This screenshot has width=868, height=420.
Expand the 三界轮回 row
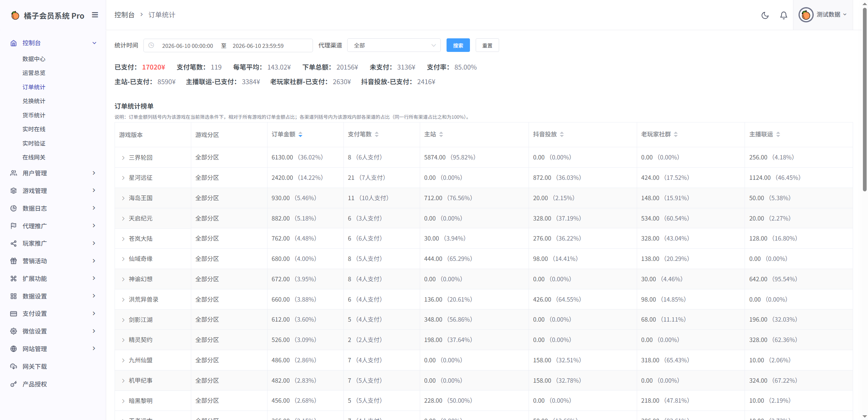click(123, 158)
